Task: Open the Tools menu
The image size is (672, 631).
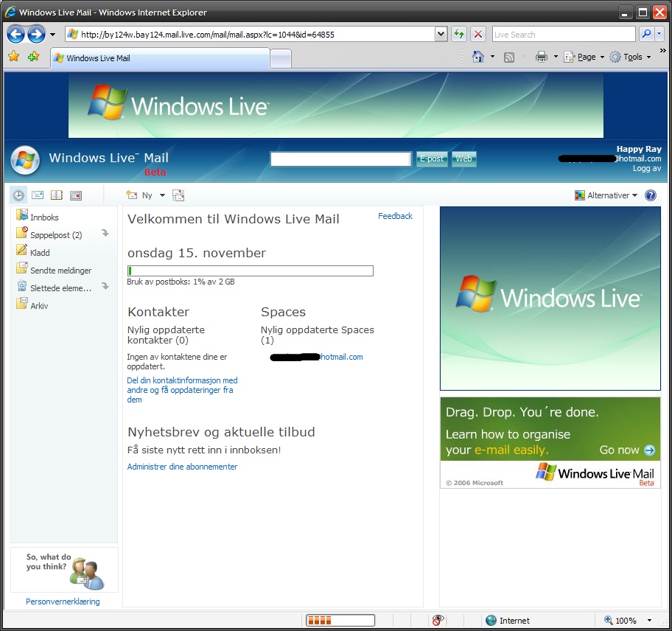Action: point(630,57)
